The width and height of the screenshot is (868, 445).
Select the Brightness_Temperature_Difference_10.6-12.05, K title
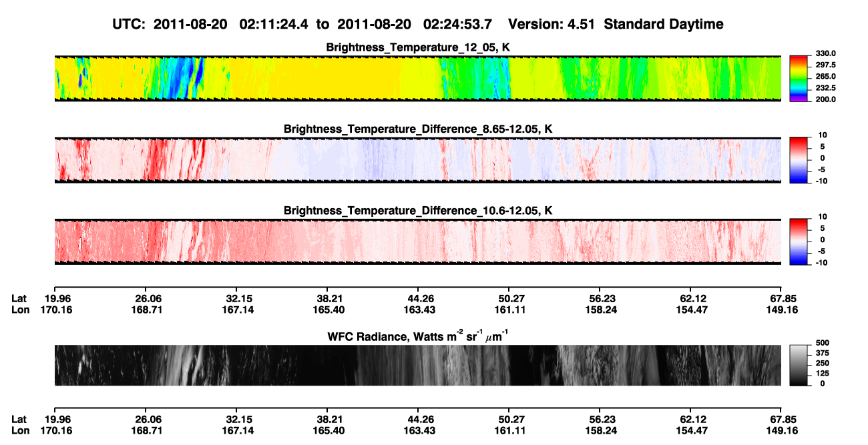[x=417, y=210]
